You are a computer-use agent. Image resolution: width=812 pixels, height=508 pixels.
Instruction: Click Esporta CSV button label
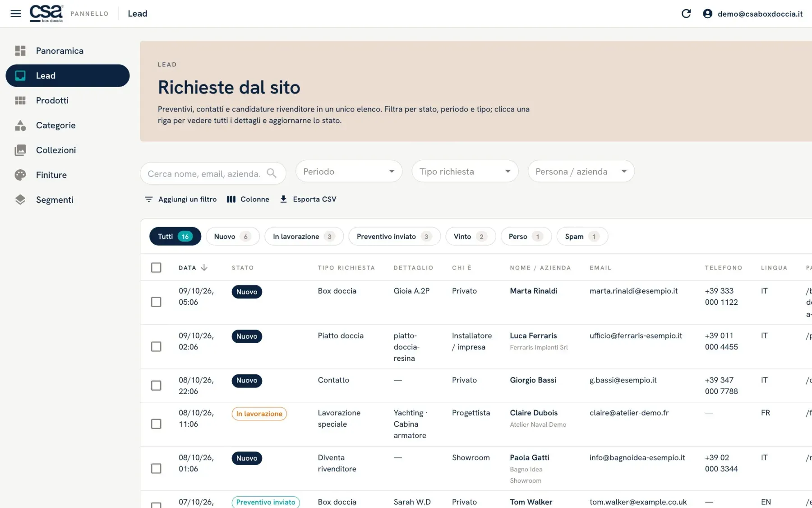(314, 199)
